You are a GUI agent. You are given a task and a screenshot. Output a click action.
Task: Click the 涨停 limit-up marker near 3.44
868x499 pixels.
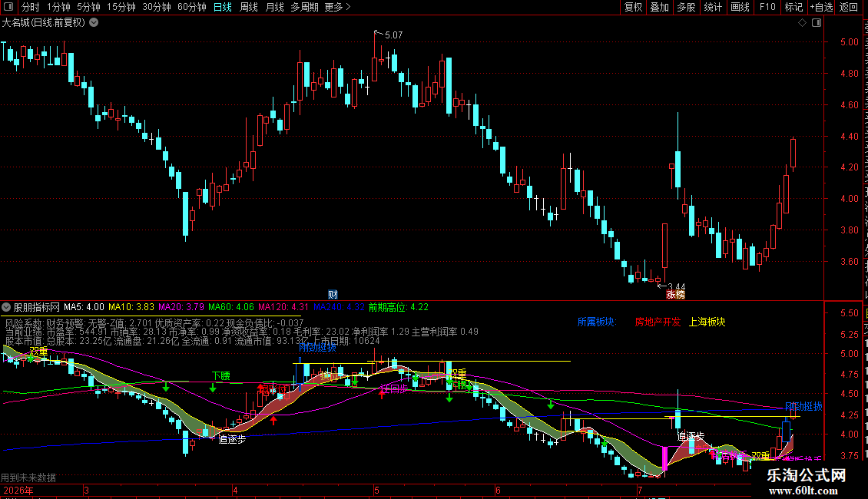(675, 295)
